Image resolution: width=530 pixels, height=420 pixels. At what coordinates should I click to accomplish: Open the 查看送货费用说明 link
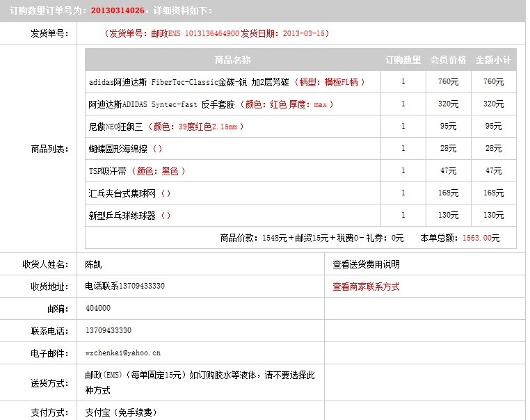(366, 264)
